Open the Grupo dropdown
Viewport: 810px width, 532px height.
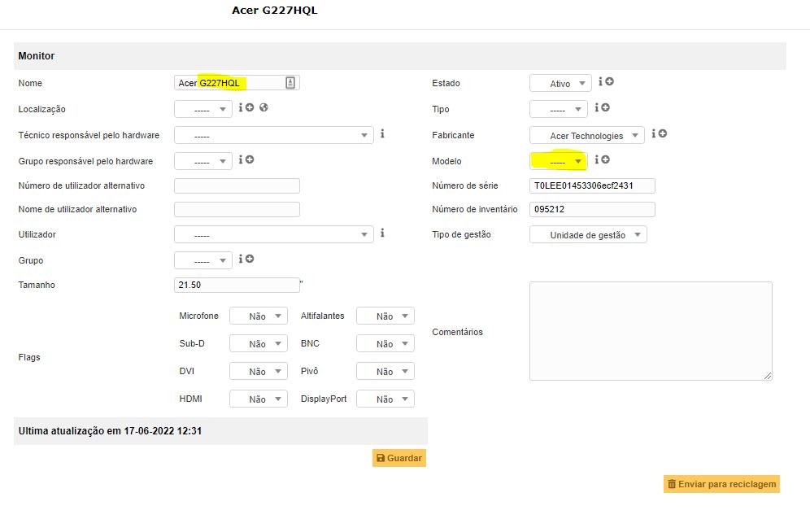[203, 260]
